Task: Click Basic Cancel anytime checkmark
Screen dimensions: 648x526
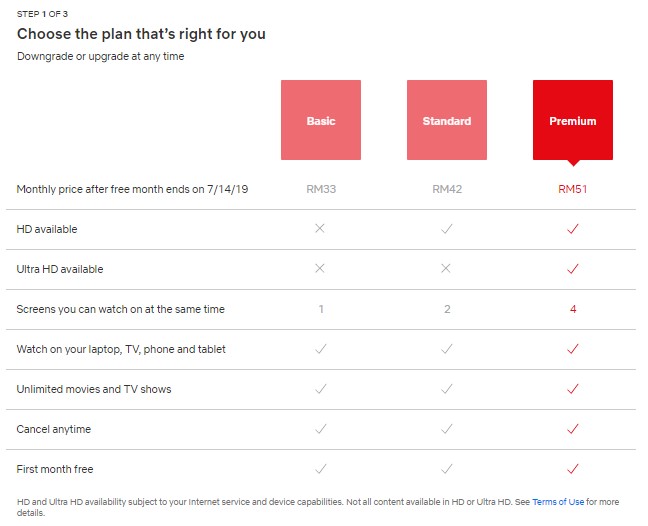Action: pos(321,428)
